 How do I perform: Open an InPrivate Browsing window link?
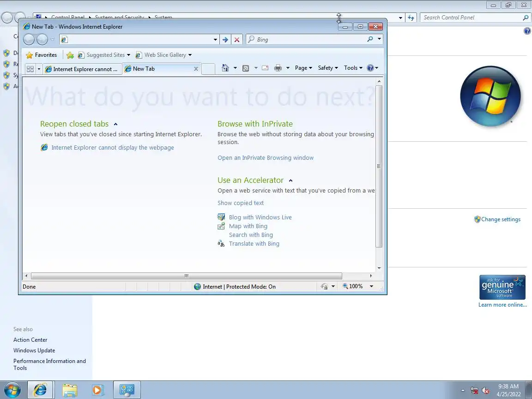[x=266, y=158]
